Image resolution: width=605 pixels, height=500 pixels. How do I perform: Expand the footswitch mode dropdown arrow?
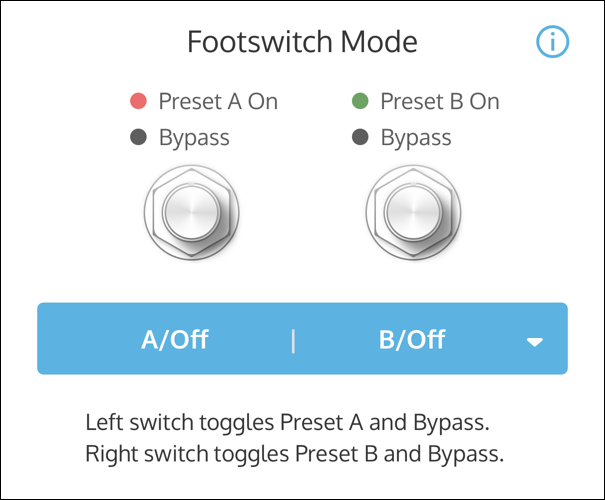click(x=535, y=341)
